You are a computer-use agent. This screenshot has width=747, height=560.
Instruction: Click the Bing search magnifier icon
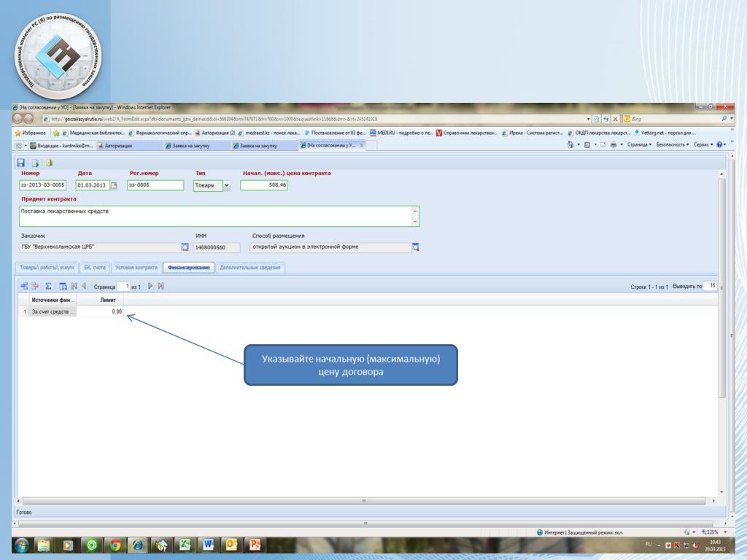click(x=724, y=119)
